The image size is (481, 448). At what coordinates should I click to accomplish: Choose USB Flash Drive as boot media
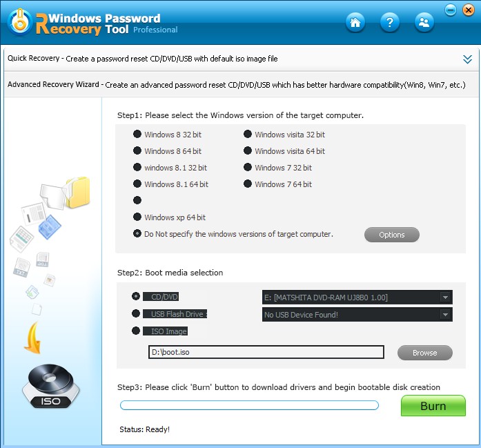[136, 313]
